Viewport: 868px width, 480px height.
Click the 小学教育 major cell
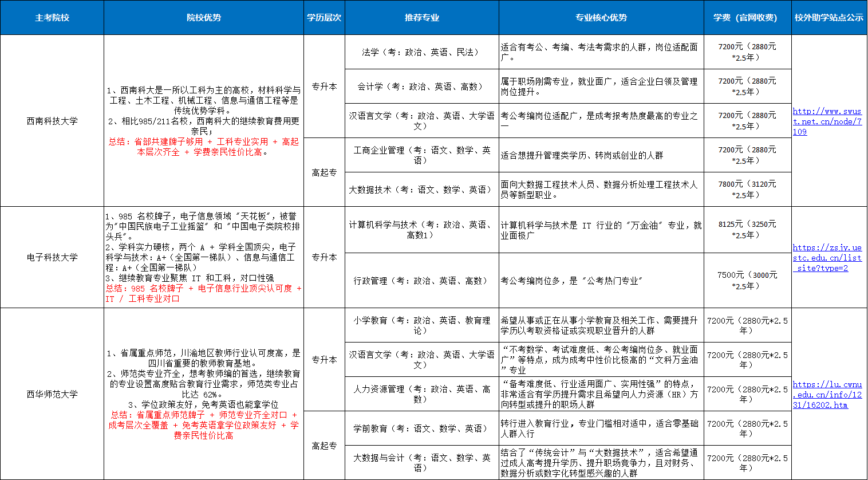[422, 325]
